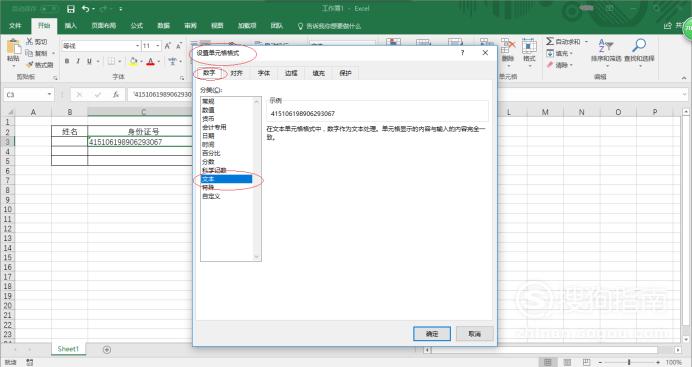Switch to Page Layout view in status bar
The image size is (692, 367).
(568, 362)
